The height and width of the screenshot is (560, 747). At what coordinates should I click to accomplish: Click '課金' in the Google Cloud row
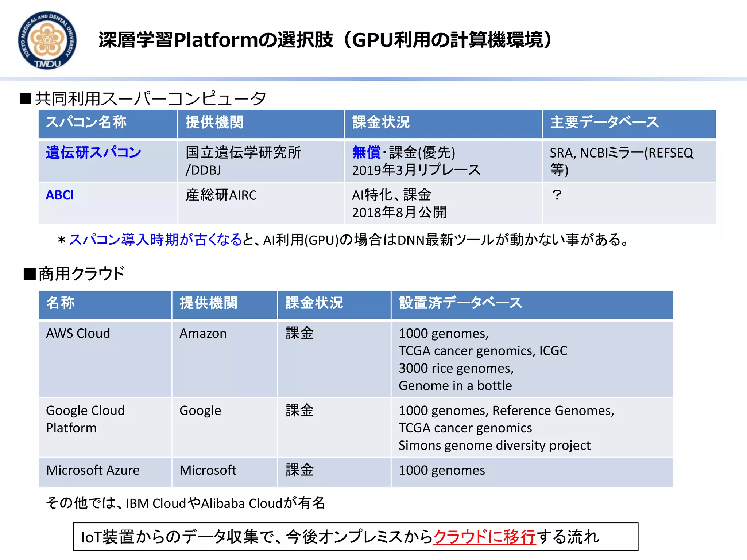point(299,411)
